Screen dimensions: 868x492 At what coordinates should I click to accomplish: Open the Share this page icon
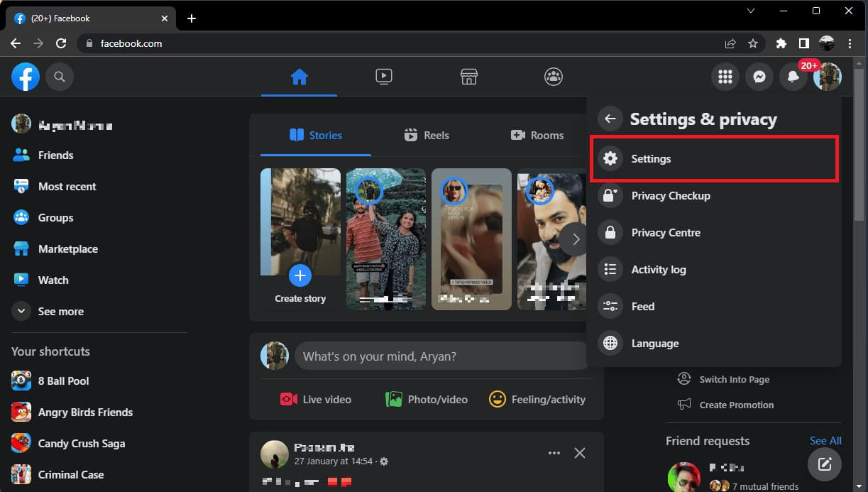click(730, 43)
